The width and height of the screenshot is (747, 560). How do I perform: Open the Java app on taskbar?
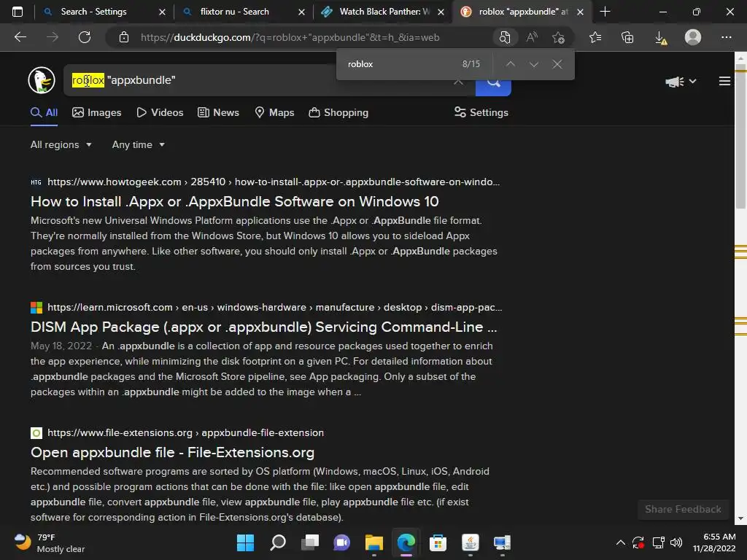pos(471,542)
